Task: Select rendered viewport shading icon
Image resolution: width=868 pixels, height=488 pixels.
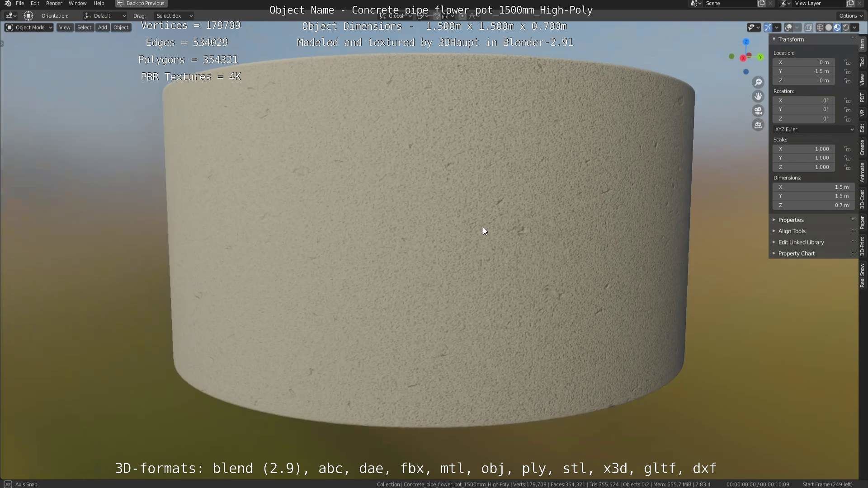Action: click(x=846, y=28)
